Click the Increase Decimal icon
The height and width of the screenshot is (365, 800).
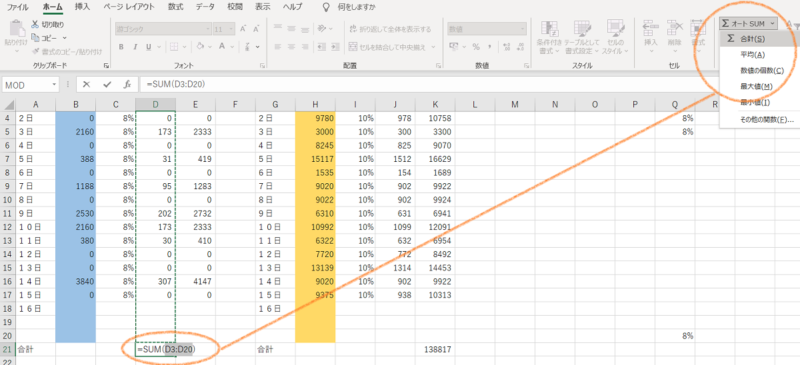click(506, 46)
